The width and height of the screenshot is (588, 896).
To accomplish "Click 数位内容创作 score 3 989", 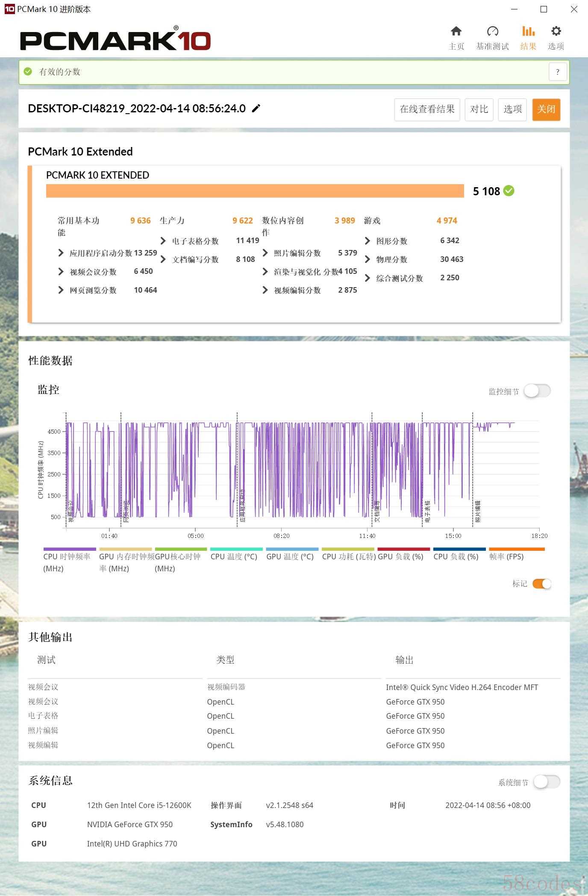I will (x=345, y=220).
